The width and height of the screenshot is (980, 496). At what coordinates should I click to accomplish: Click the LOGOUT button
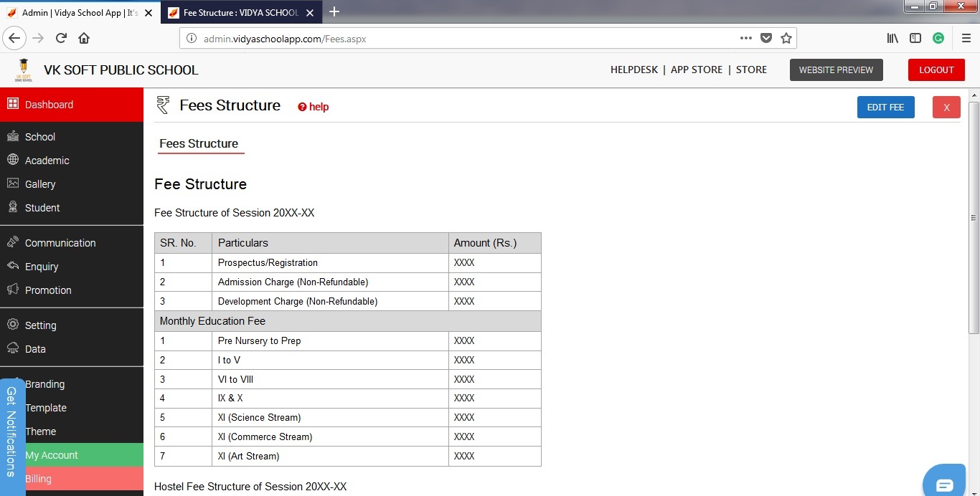pos(936,70)
